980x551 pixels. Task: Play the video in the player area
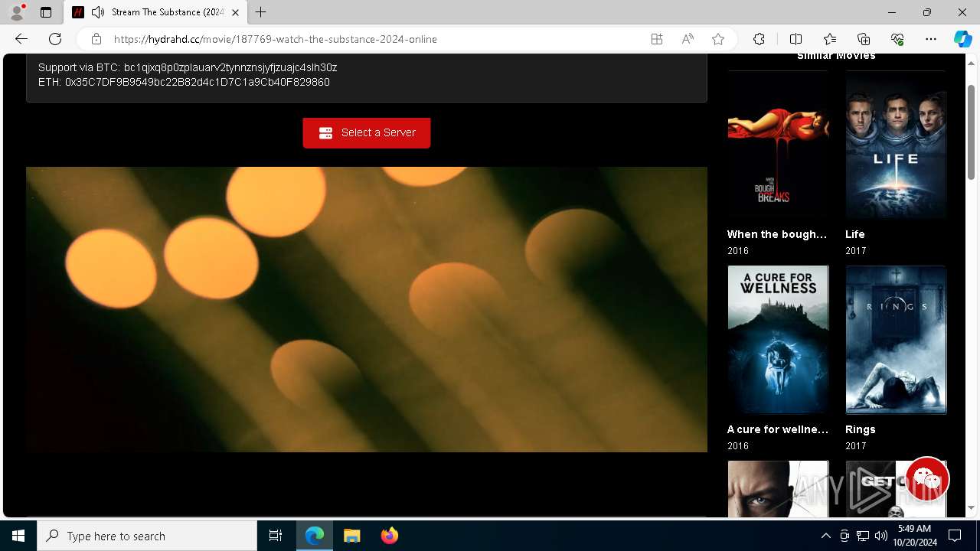pos(367,309)
